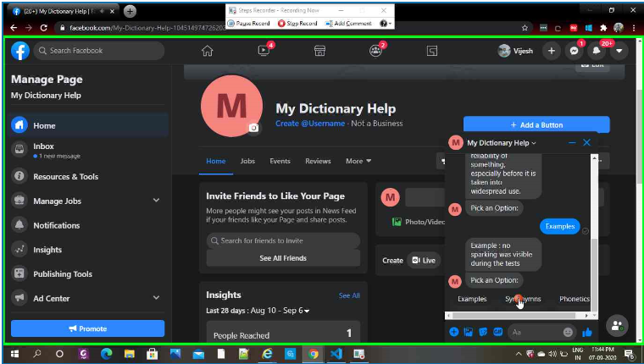
Task: Minimize the chat window
Action: tap(572, 143)
